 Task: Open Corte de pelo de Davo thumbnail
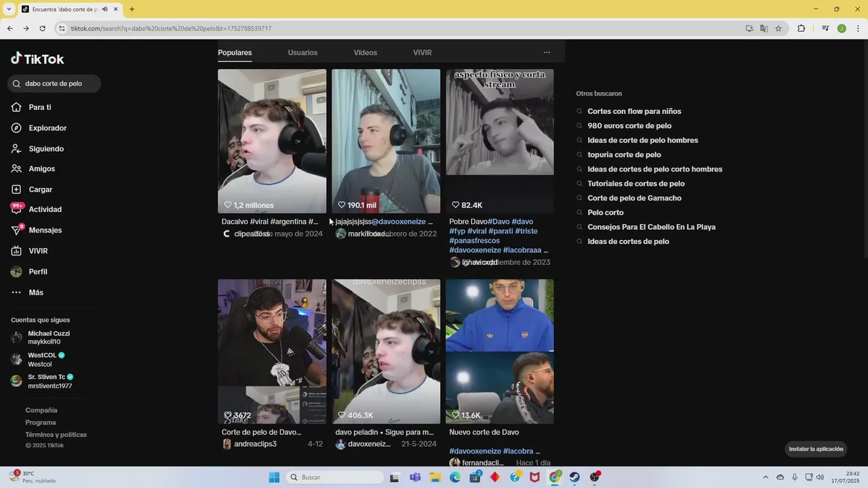272,351
